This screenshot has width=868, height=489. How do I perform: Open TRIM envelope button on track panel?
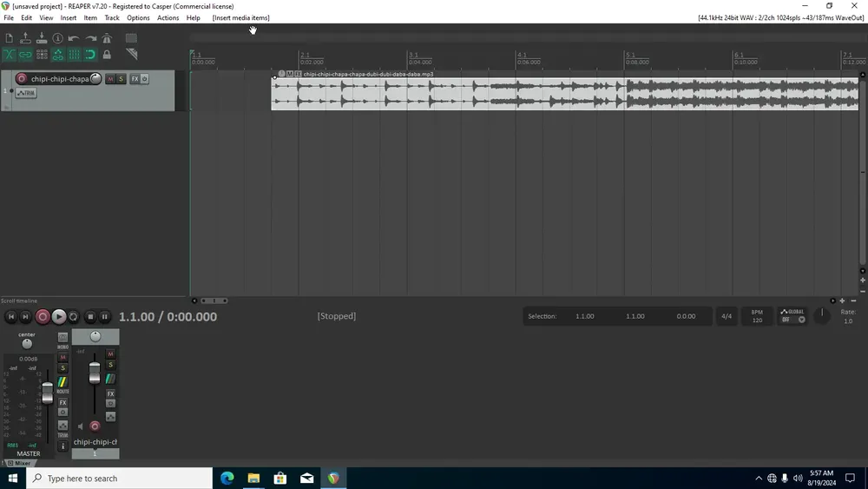point(26,93)
